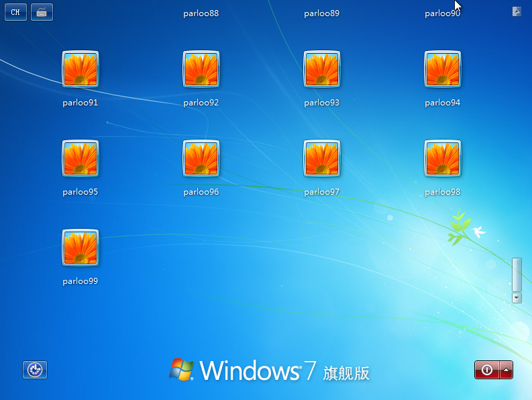This screenshot has height=400, width=532.
Task: Click the scroll up arrow of the user list
Action: 517,11
